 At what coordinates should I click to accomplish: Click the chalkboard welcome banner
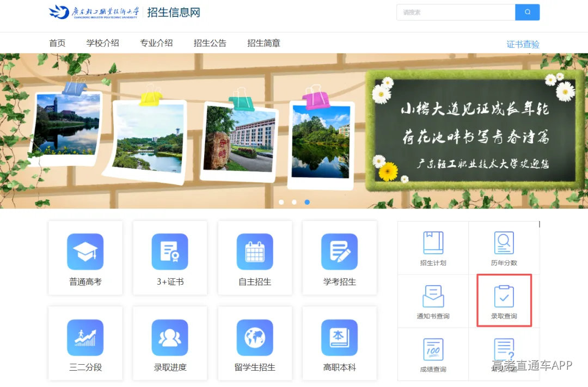[x=475, y=130]
